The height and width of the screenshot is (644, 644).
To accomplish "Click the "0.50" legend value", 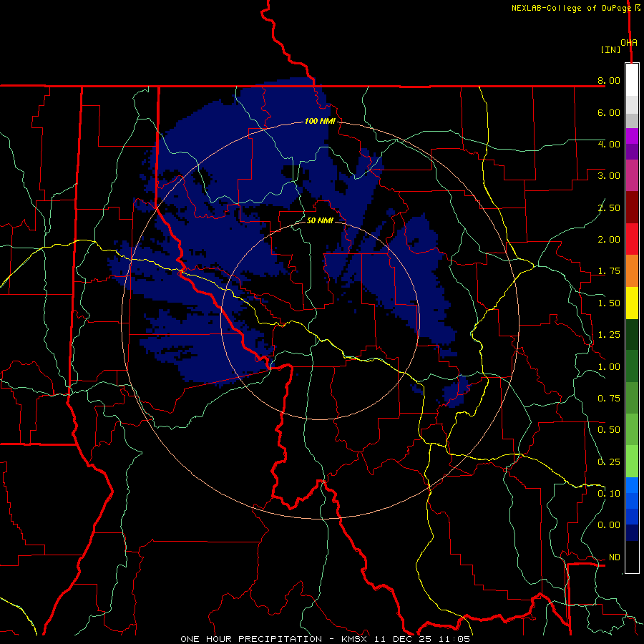I will (x=609, y=430).
